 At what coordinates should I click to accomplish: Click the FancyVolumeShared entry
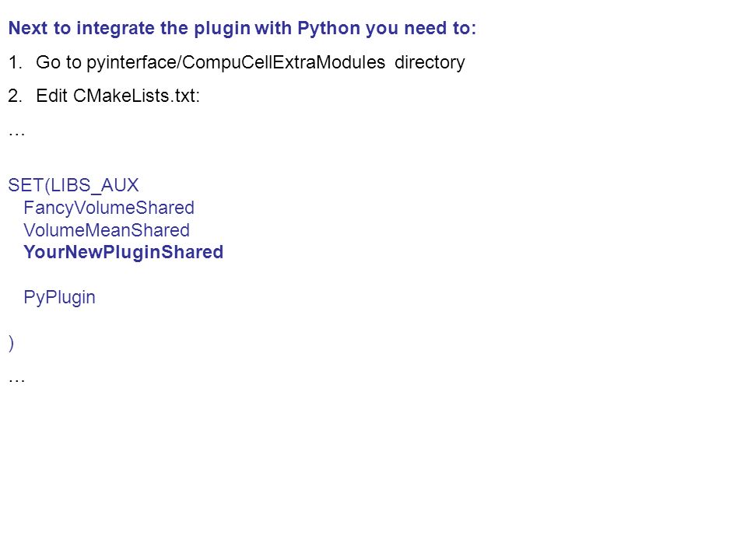(109, 208)
